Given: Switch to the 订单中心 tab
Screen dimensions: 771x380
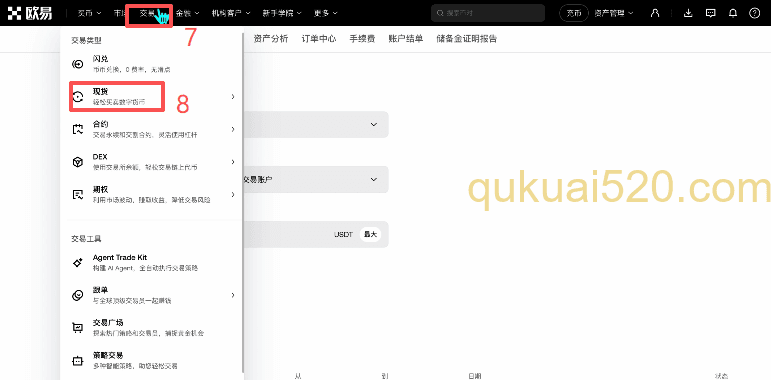Looking at the screenshot, I should (x=319, y=39).
